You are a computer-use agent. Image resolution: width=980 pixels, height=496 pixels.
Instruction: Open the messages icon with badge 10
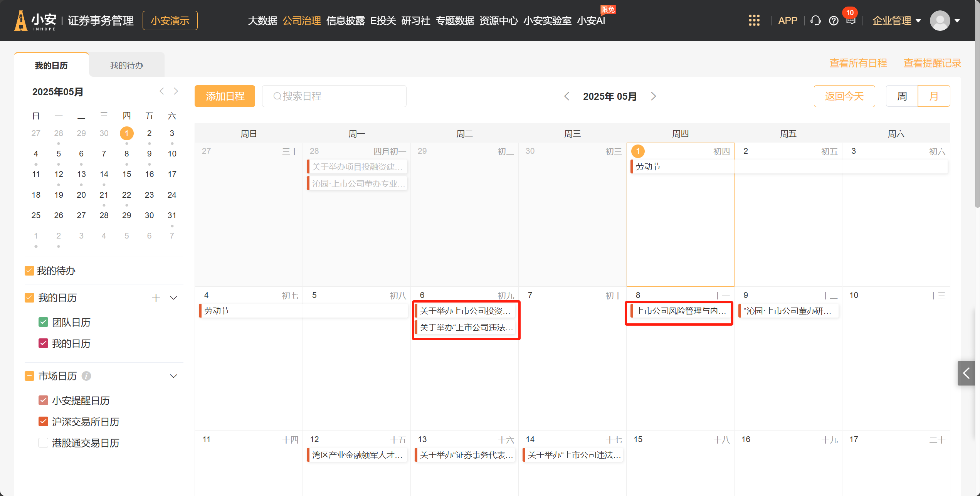[851, 20]
